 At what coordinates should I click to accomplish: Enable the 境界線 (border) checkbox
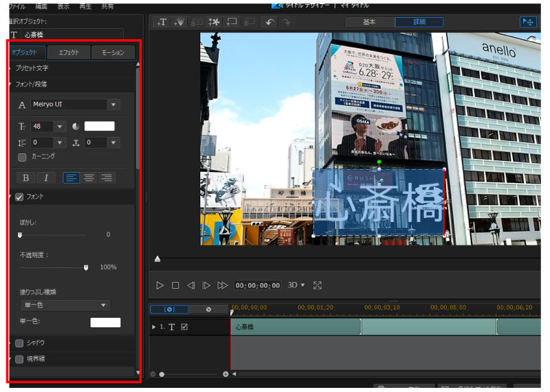[x=19, y=358]
